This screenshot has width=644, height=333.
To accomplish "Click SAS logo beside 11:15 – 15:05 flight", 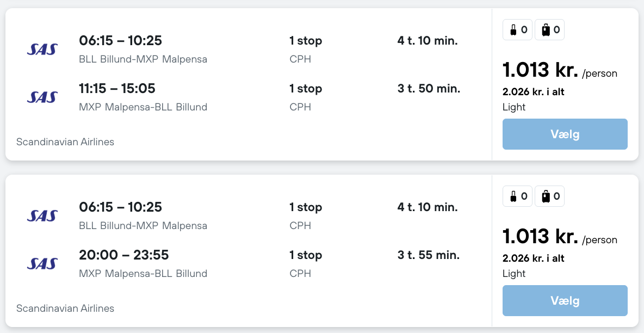I will (x=42, y=97).
